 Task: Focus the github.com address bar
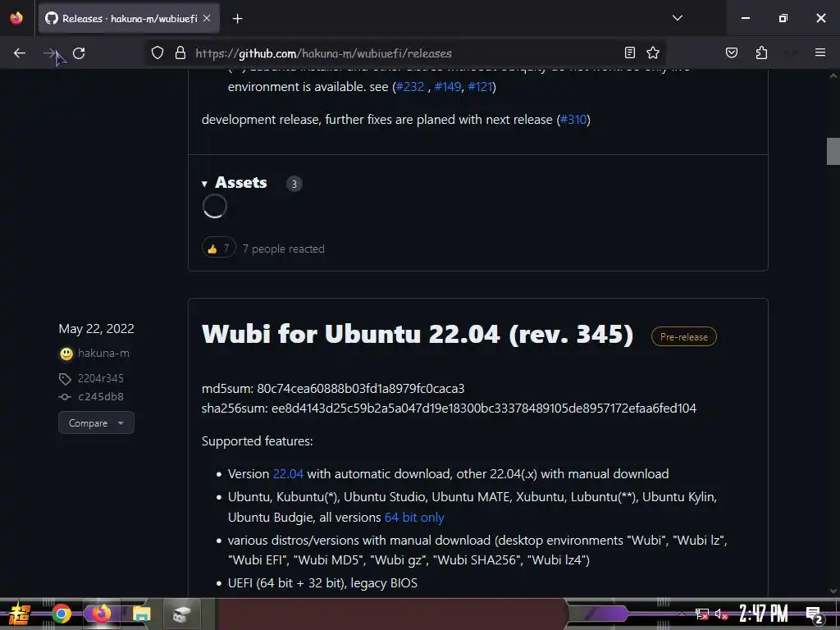tap(406, 53)
